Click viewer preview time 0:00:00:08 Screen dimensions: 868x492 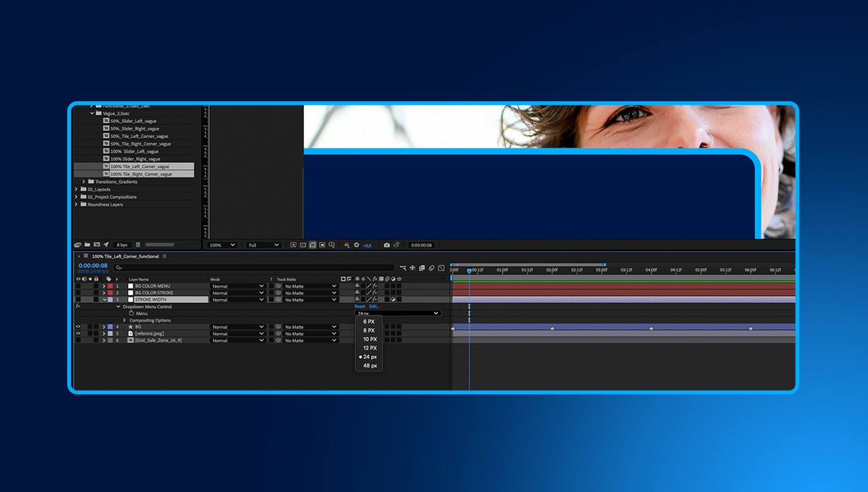tap(421, 245)
